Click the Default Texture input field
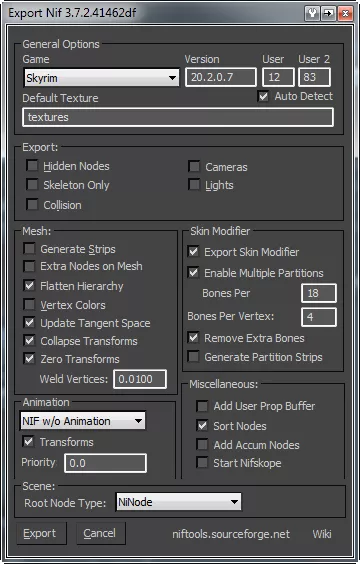Image resolution: width=360 pixels, height=564 pixels. coord(178,117)
